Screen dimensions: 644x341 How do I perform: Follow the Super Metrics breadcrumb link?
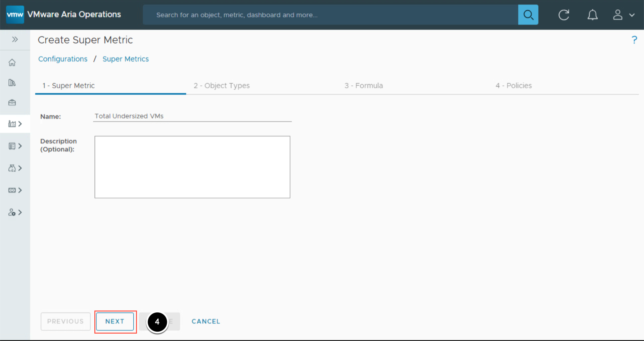point(126,59)
